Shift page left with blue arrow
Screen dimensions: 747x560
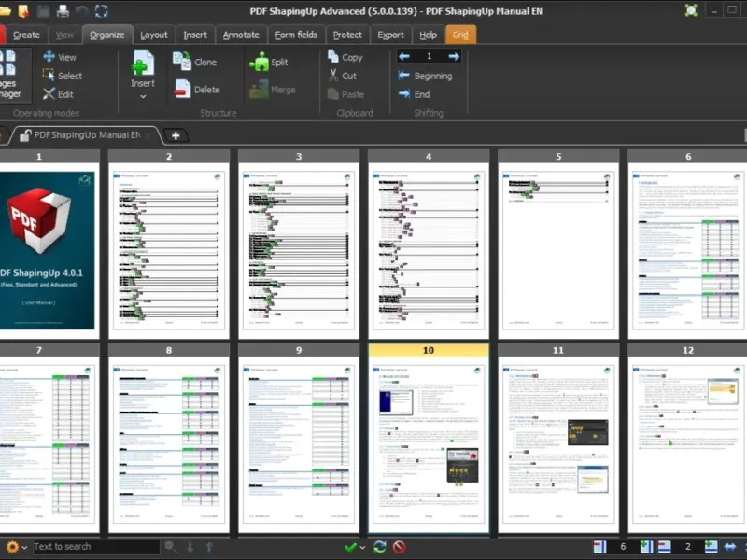(x=404, y=57)
